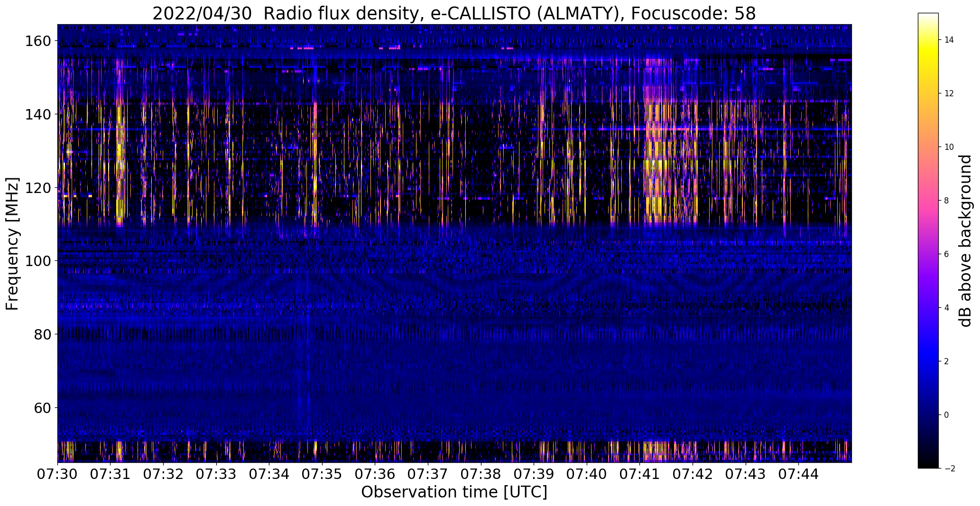Image resolution: width=980 pixels, height=506 pixels.
Task: Click the colorbar tick label 12
Action: (949, 93)
